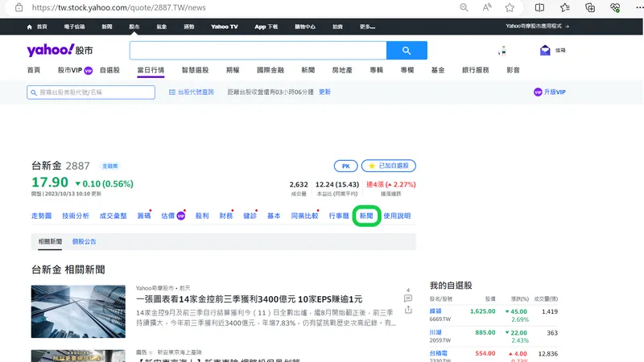The width and height of the screenshot is (644, 362).
Task: Click the Yahoo 股市 logo
Action: pos(60,50)
